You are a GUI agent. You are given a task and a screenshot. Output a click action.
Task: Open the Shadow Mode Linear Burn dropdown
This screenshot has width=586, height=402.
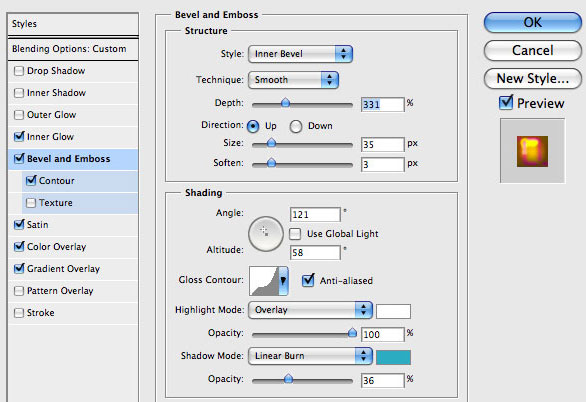click(310, 356)
